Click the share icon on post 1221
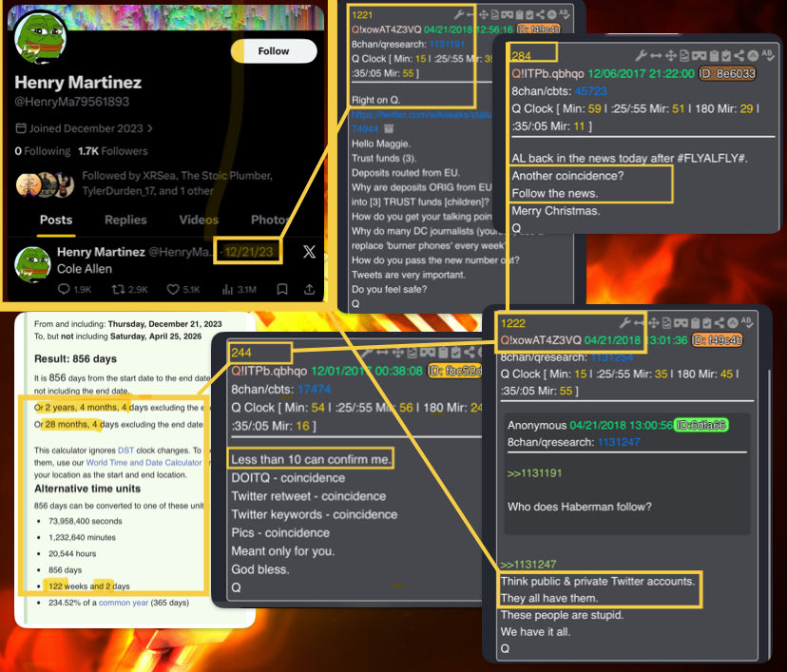The width and height of the screenshot is (787, 672). tap(540, 14)
